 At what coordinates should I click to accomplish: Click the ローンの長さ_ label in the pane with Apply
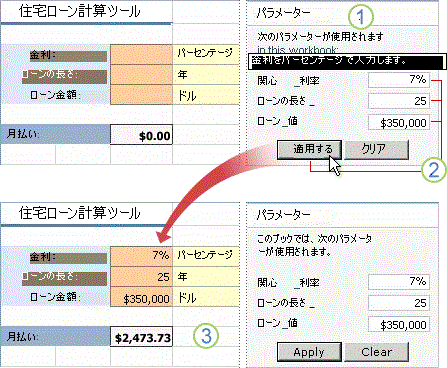[x=286, y=303]
